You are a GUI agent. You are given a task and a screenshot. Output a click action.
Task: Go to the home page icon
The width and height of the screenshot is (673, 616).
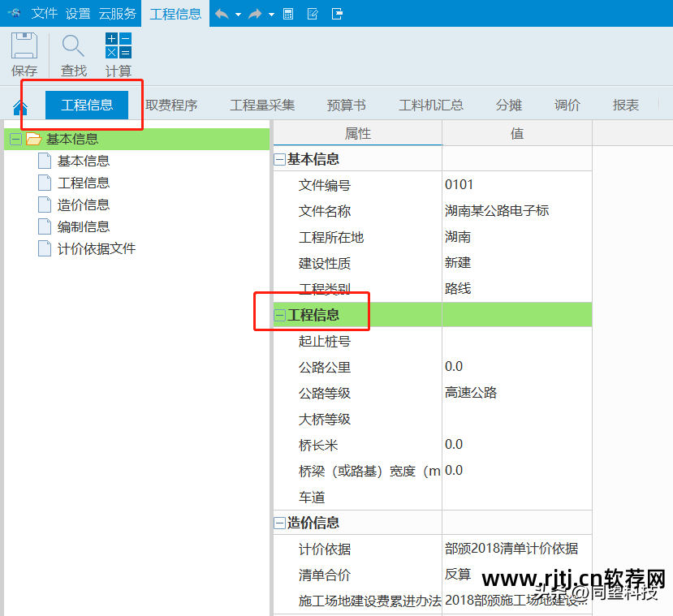(20, 107)
